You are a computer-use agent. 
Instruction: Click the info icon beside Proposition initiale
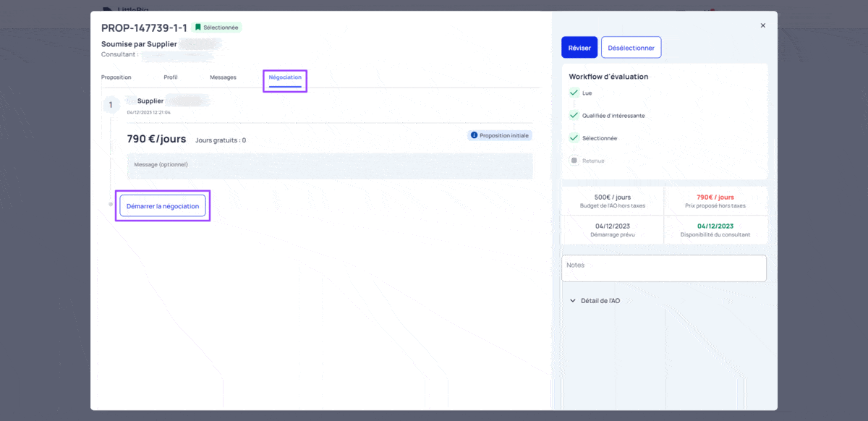pos(474,135)
